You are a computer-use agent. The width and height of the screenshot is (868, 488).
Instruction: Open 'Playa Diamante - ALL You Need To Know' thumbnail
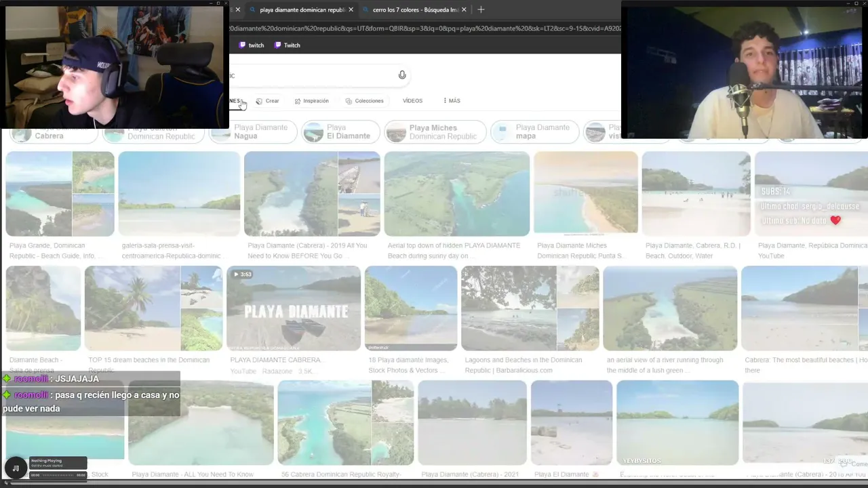pyautogui.click(x=201, y=423)
